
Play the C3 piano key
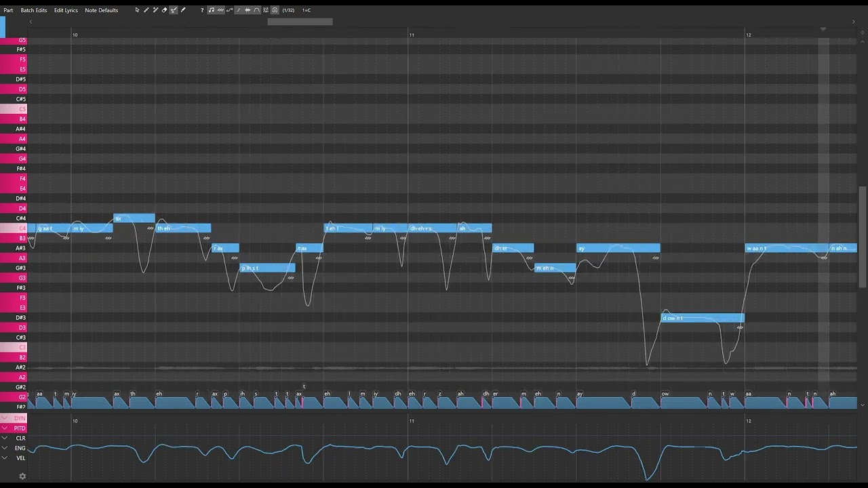(14, 347)
